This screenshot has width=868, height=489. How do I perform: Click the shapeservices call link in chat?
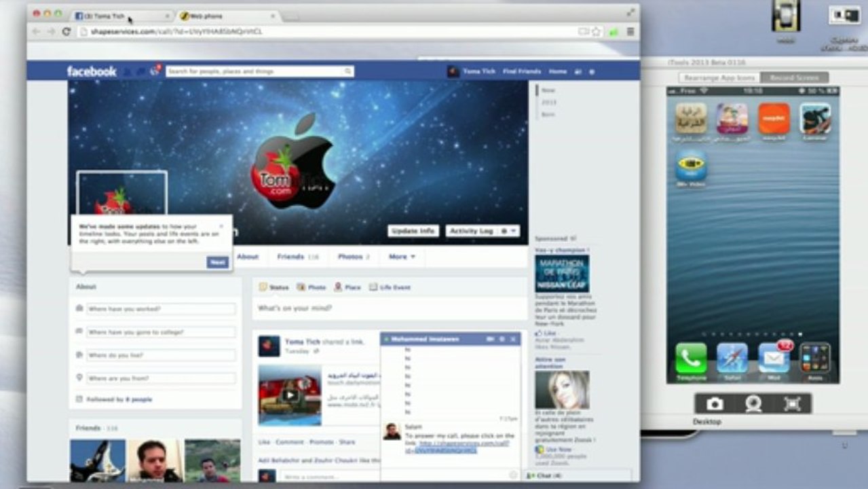click(x=456, y=446)
